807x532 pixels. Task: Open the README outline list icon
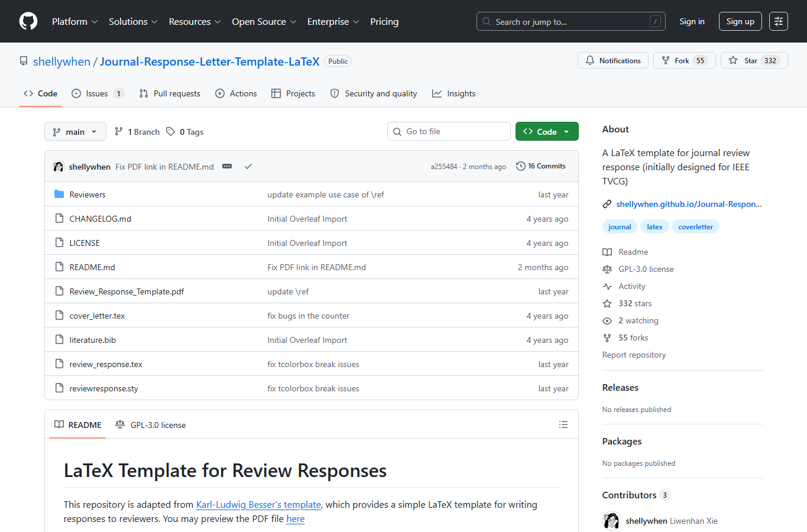click(x=563, y=424)
